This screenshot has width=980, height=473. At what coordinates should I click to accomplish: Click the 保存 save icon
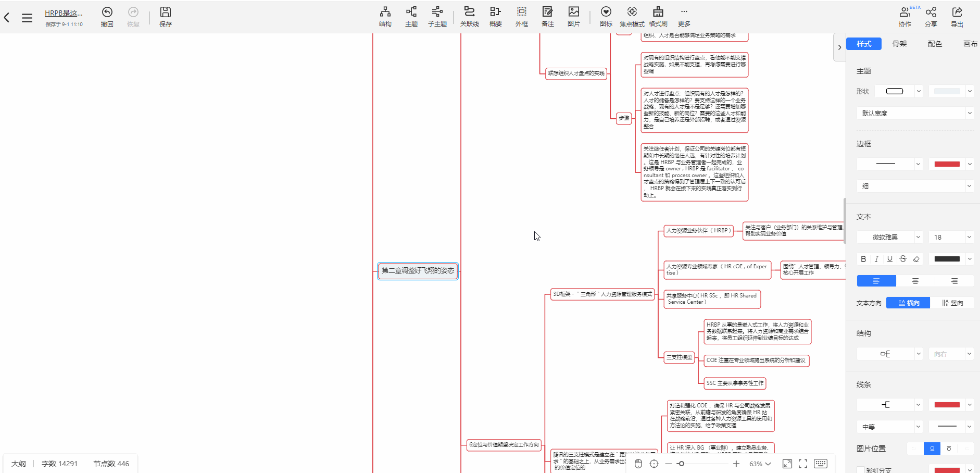pos(166,12)
